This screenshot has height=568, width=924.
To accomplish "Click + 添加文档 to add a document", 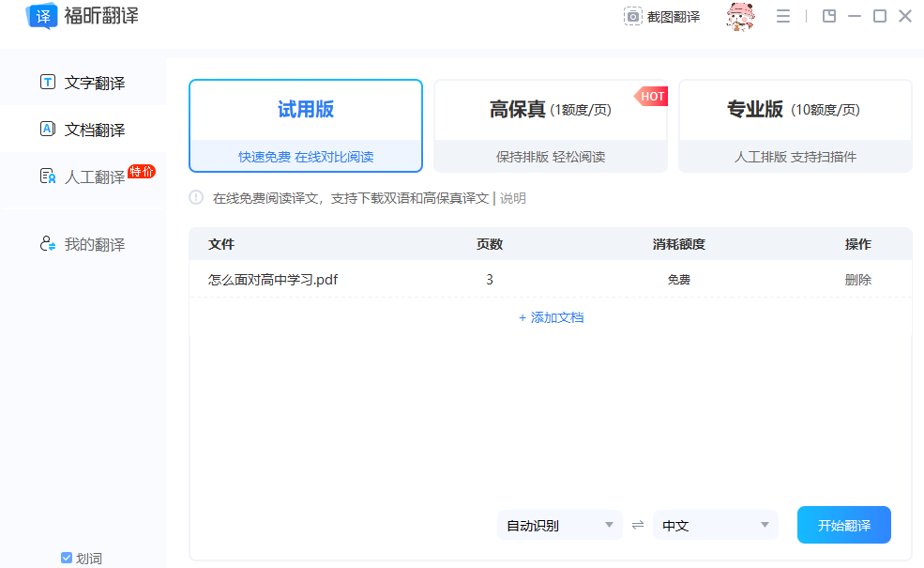I will pos(551,317).
